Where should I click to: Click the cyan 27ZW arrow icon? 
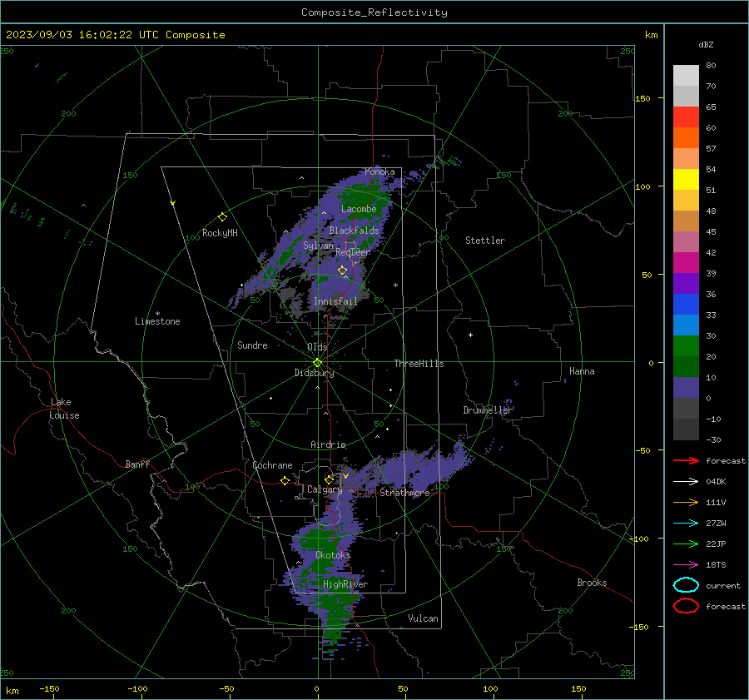pyautogui.click(x=686, y=524)
